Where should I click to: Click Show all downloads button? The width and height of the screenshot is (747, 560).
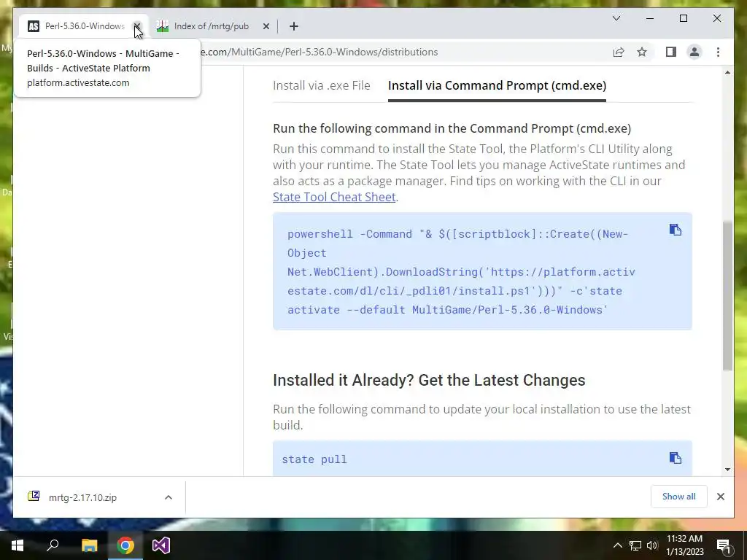tap(678, 497)
